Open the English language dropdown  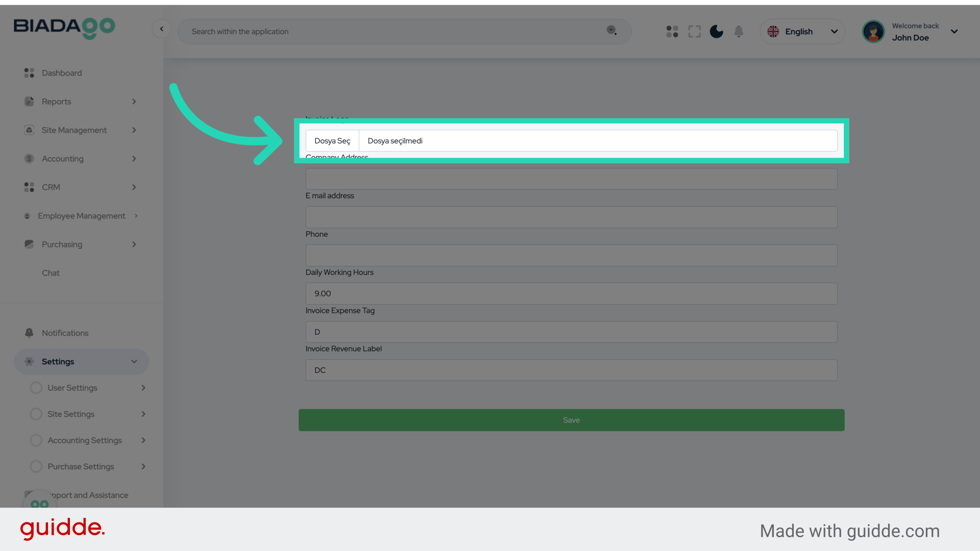802,32
